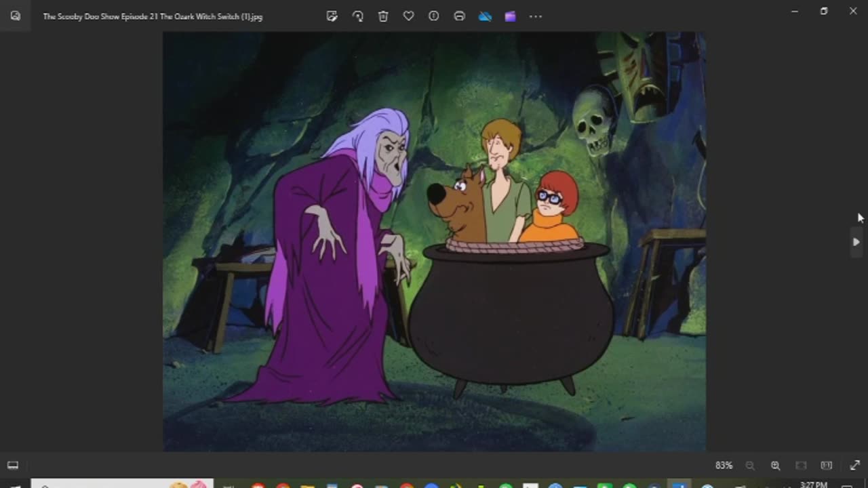Click the Edit image pencil icon
Image resolution: width=868 pixels, height=488 pixels.
click(332, 16)
